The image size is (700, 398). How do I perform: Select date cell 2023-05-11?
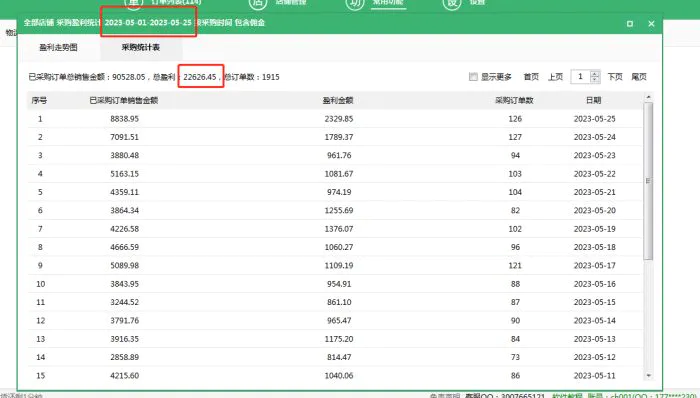[x=595, y=376]
